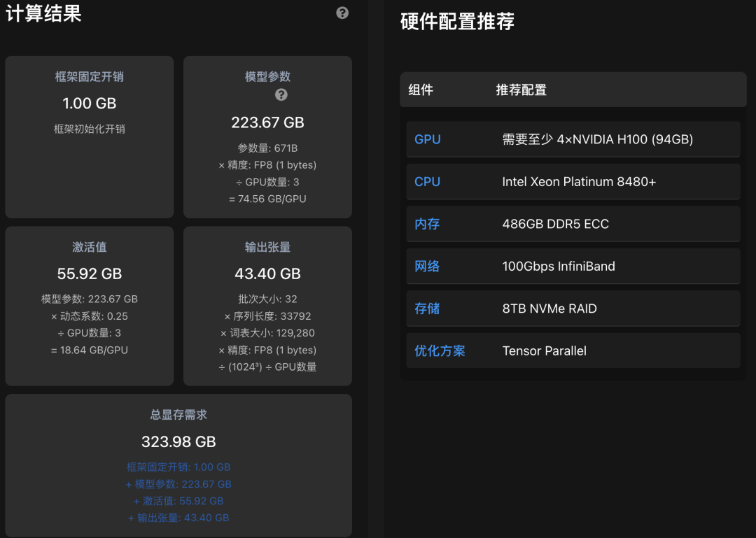Click the GPU component link
Screen dimensions: 756x538
pos(428,139)
